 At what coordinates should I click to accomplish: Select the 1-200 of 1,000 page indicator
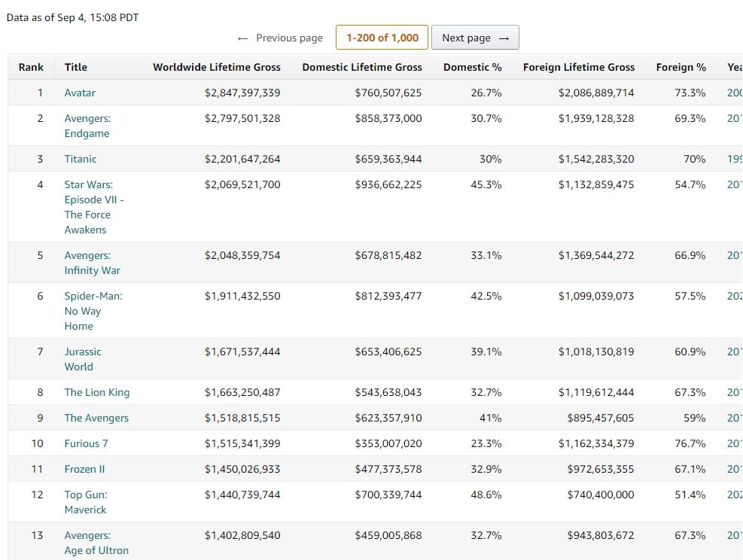[382, 38]
